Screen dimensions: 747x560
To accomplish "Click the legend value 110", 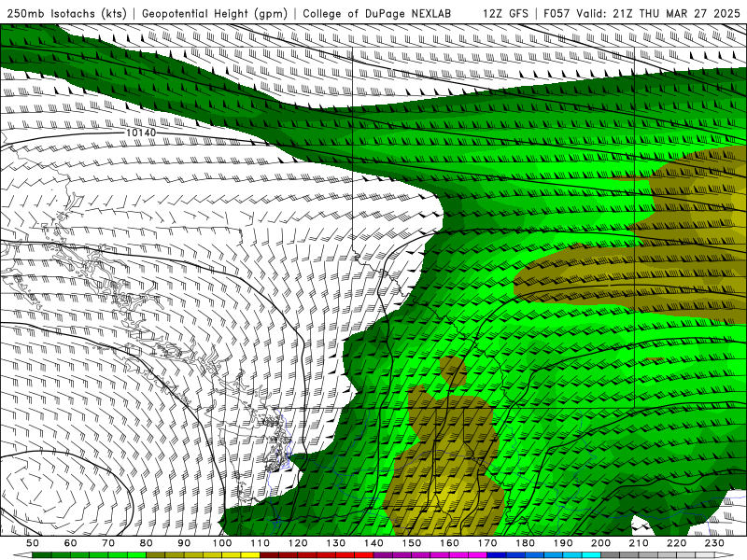I will coord(260,543).
